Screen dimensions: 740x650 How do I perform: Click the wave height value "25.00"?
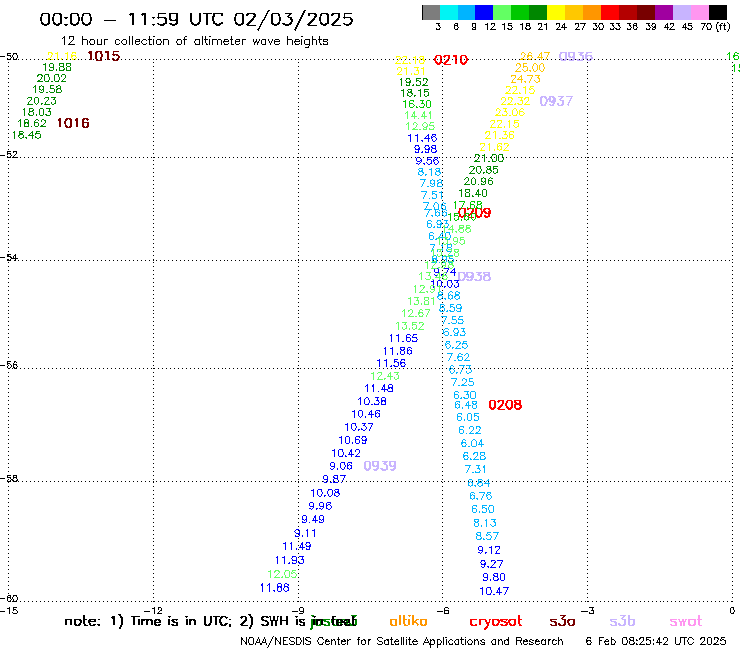click(x=530, y=68)
